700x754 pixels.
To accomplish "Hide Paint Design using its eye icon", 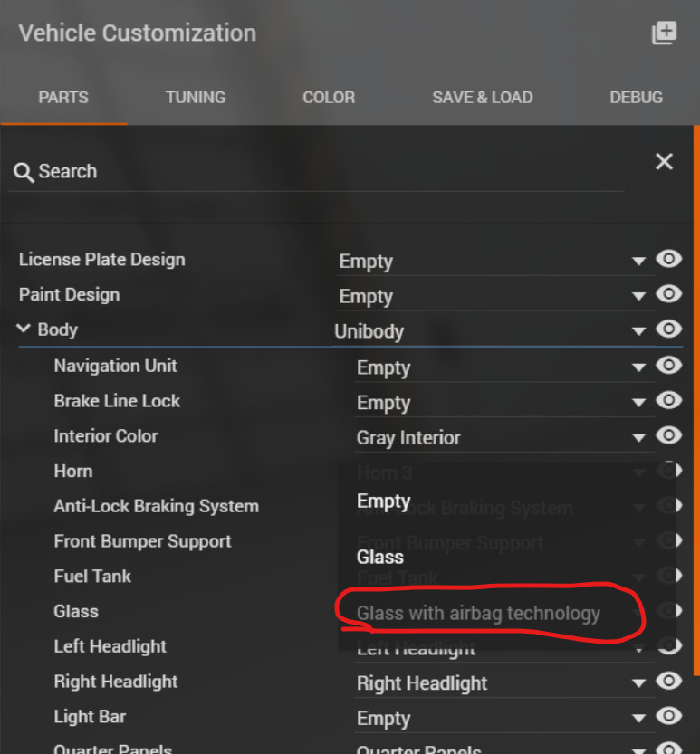I will point(668,294).
